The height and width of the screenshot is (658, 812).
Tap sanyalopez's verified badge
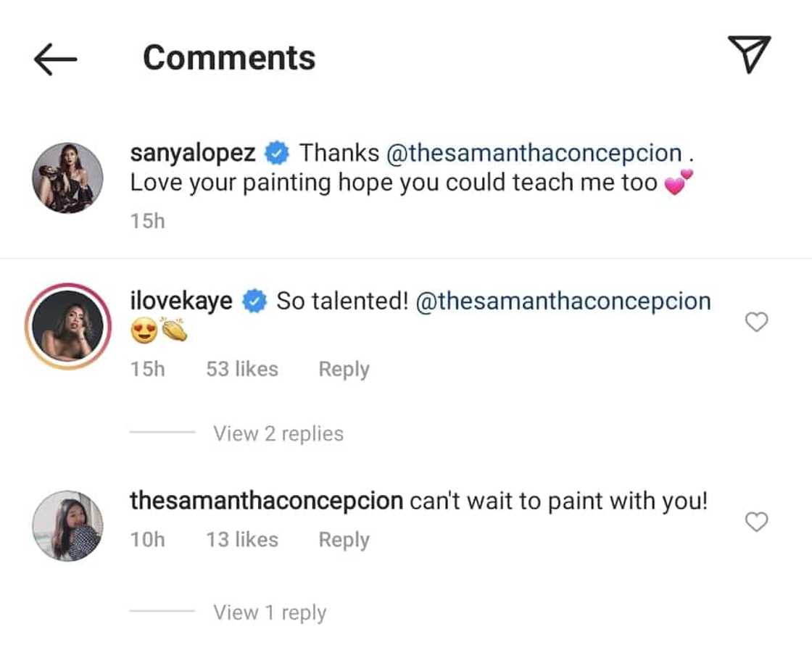pos(276,151)
